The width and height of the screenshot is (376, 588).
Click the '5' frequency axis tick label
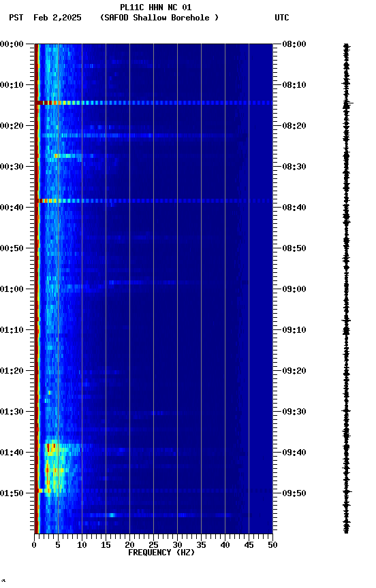58,545
